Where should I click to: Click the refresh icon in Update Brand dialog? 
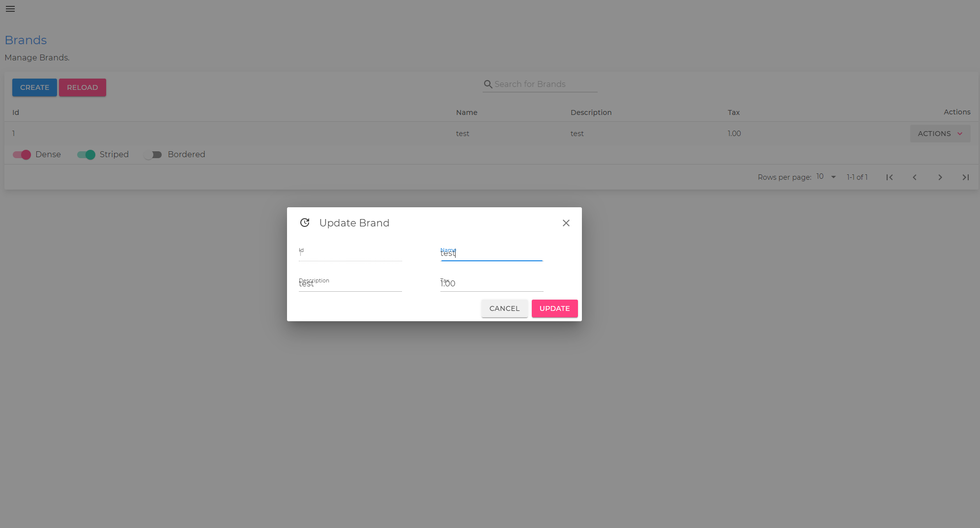[305, 222]
